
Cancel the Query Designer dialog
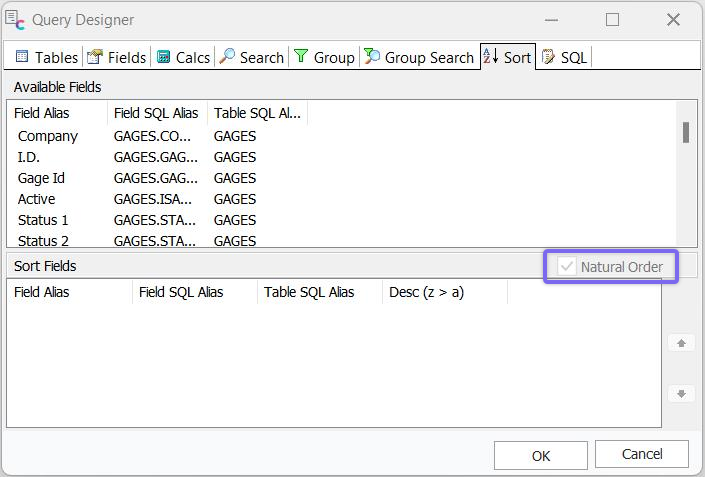(x=641, y=454)
